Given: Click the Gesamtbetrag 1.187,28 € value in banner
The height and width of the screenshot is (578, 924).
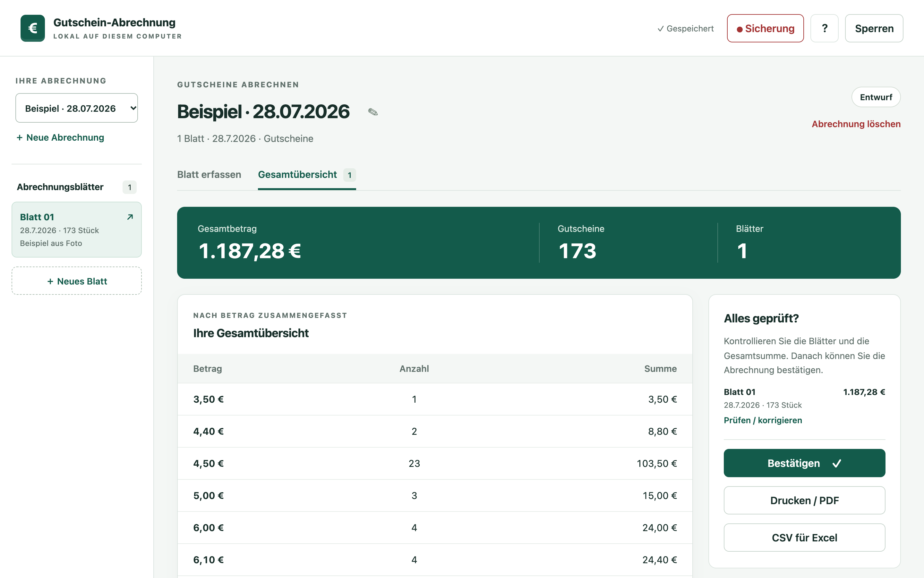Looking at the screenshot, I should (x=250, y=251).
